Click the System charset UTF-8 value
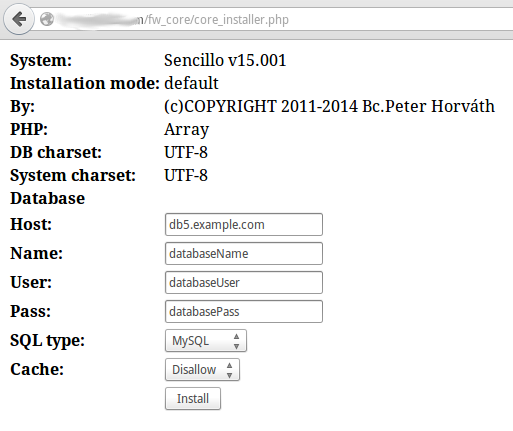 pyautogui.click(x=186, y=176)
